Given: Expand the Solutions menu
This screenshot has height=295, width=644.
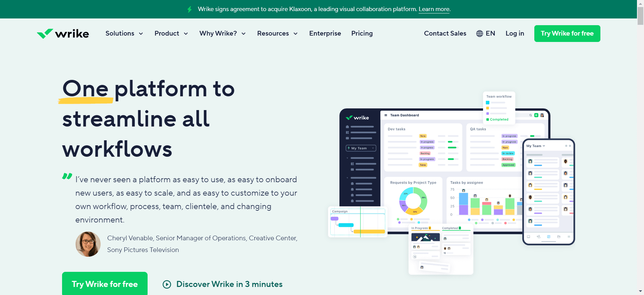Looking at the screenshot, I should pyautogui.click(x=124, y=34).
